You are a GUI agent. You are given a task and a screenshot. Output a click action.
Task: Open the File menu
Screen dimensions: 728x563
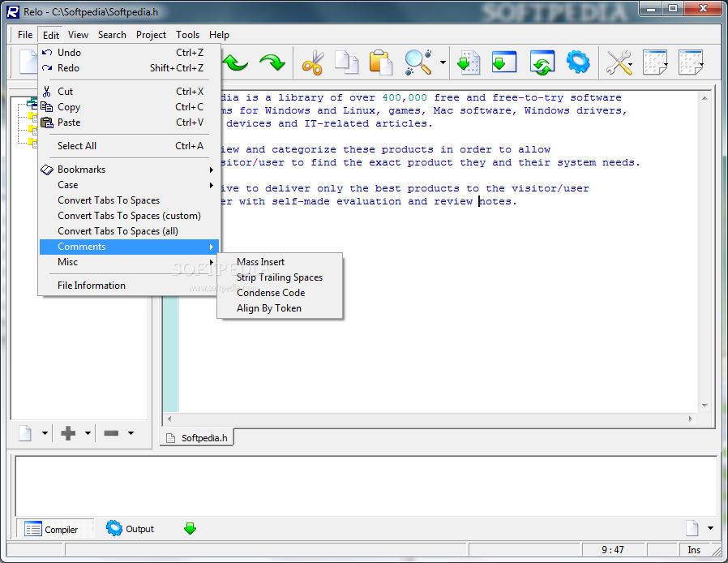point(25,35)
